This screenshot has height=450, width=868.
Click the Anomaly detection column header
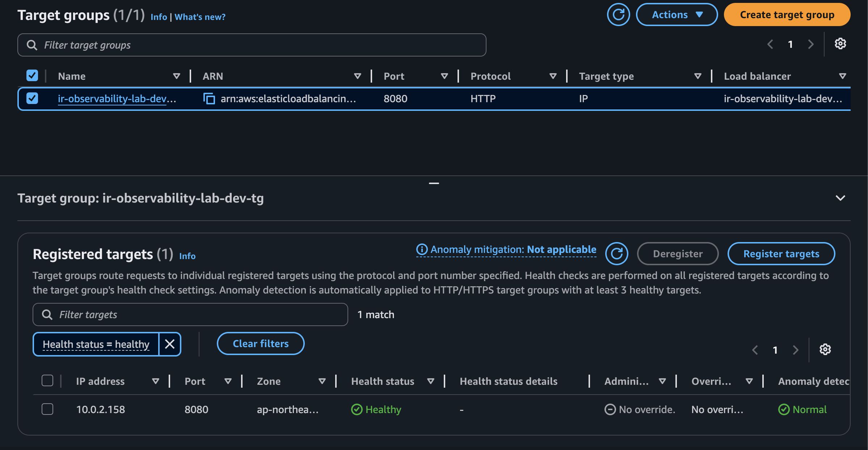[813, 381]
